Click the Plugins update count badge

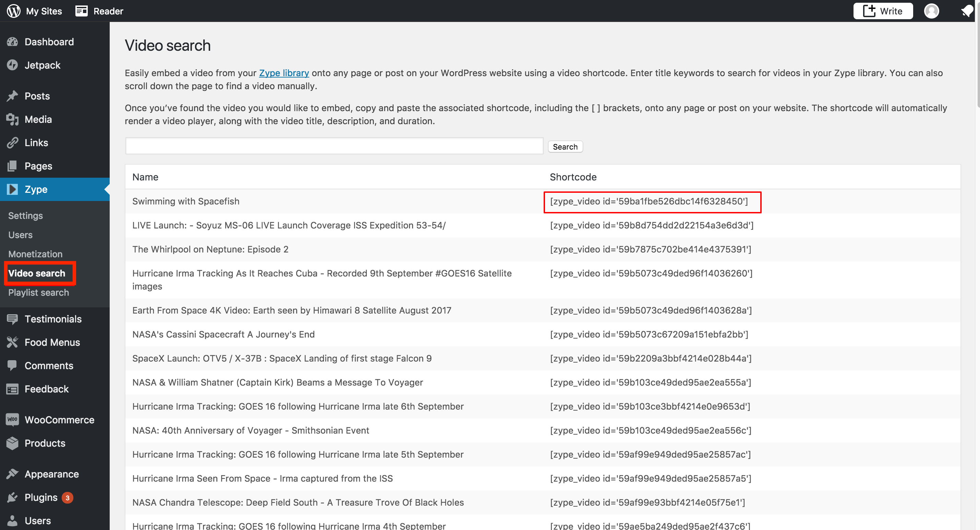coord(67,498)
